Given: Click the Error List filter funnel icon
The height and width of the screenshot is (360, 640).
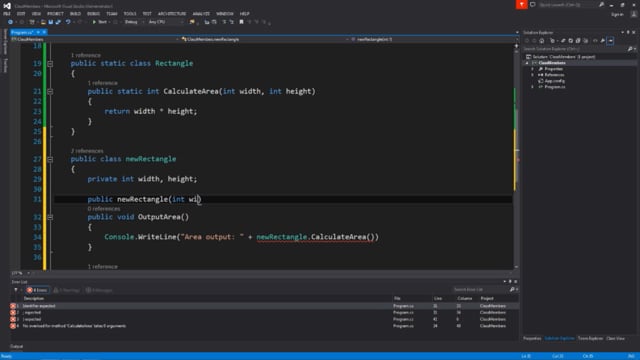Looking at the screenshot, I should pyautogui.click(x=16, y=290).
